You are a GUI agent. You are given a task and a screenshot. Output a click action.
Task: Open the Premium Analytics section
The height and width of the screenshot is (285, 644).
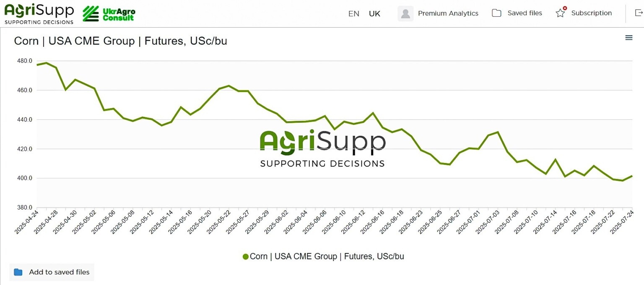(x=448, y=13)
